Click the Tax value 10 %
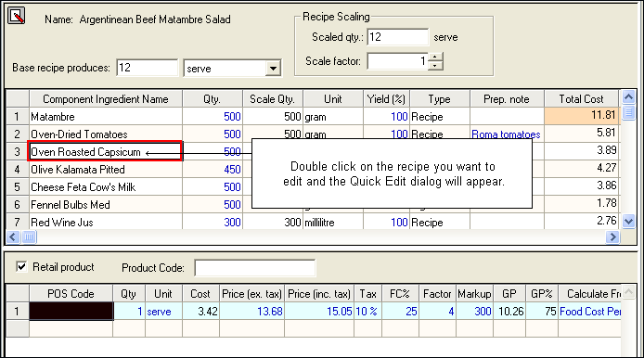Viewport: 644px width, 358px height. [367, 312]
